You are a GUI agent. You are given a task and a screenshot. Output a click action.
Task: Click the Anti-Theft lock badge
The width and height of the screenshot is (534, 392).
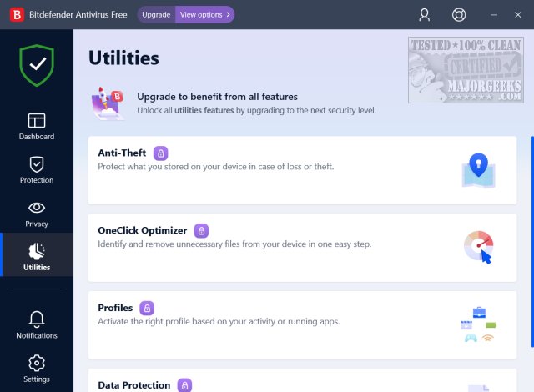coord(160,153)
